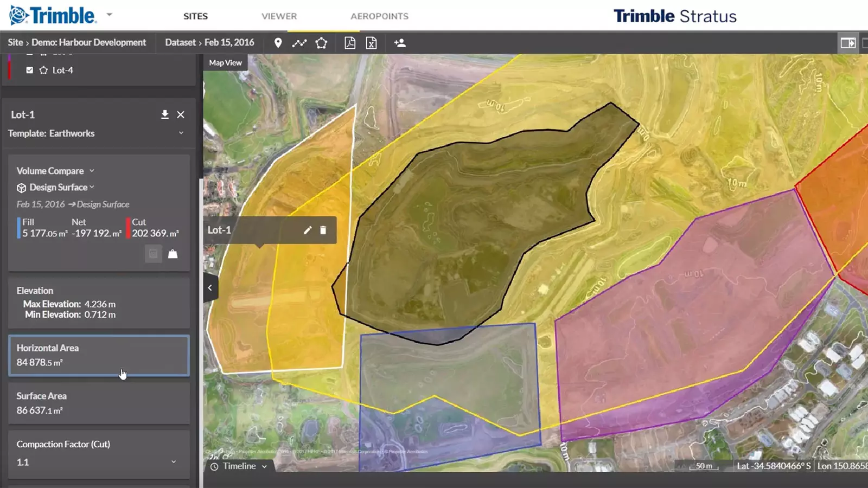Click the Horizontal Area measurement card

click(x=99, y=356)
